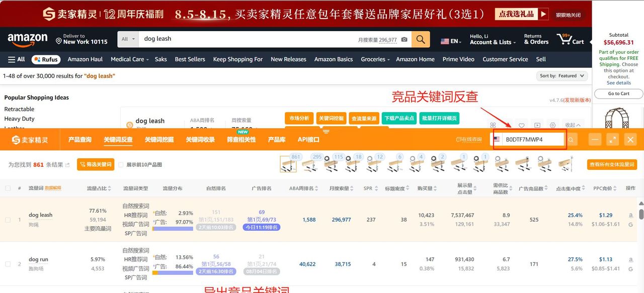
Task: Click the four-square grid icon above ASIN box
Action: [493, 125]
